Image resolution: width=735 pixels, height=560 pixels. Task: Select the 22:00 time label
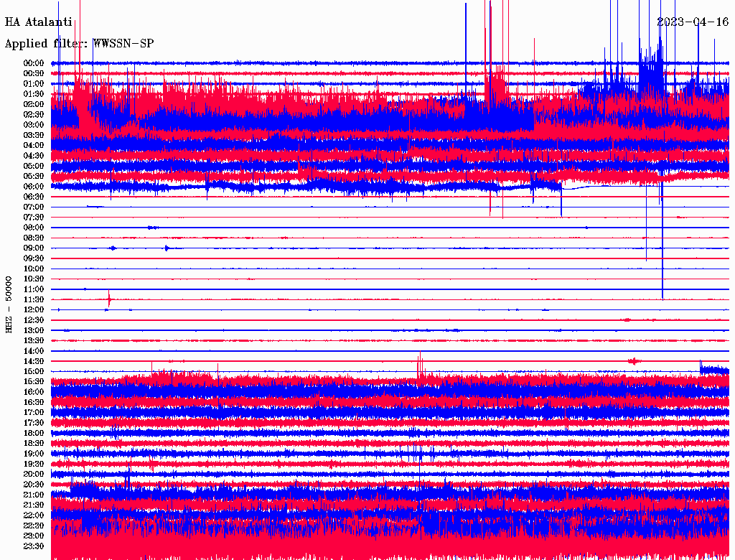point(34,515)
